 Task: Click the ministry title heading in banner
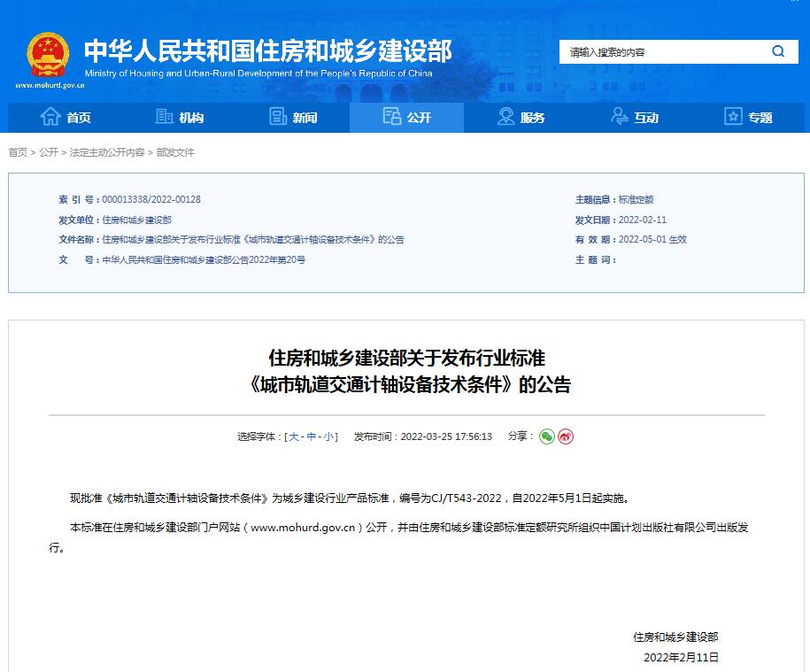pos(267,51)
